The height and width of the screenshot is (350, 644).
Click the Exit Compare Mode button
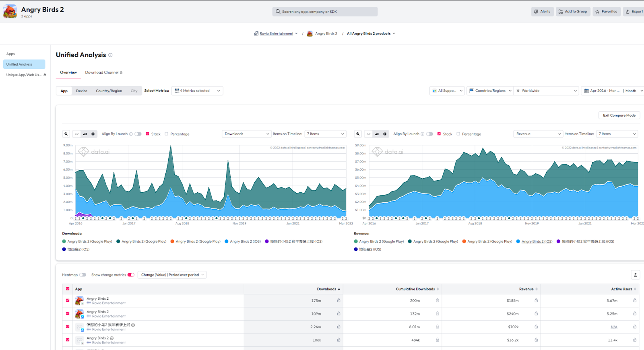coord(619,115)
